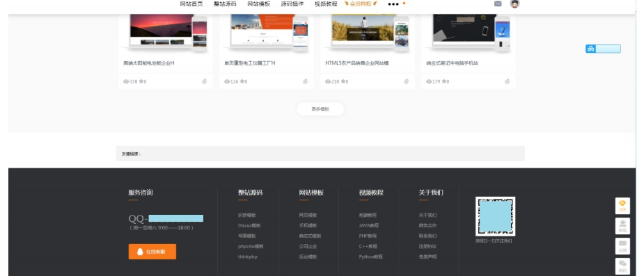Open the VIP diamond sidebar button

pyautogui.click(x=622, y=206)
